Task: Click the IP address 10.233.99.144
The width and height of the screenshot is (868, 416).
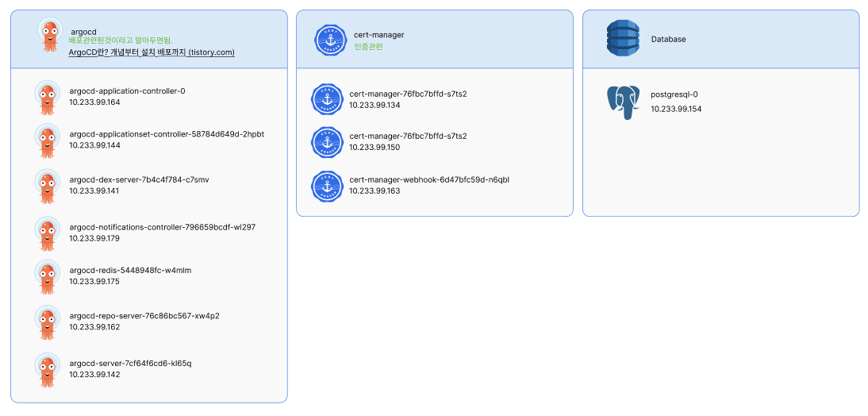Action: (x=94, y=145)
